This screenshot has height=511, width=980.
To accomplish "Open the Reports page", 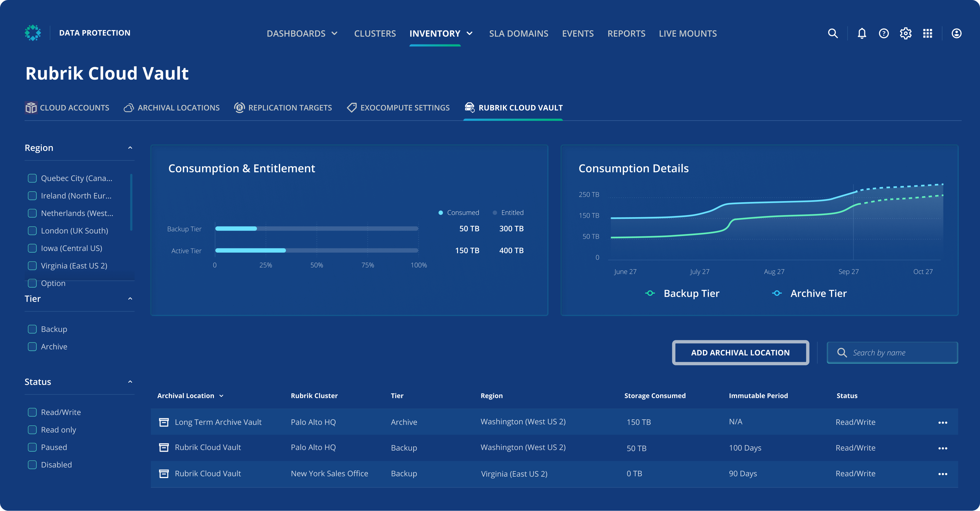I will coord(626,34).
